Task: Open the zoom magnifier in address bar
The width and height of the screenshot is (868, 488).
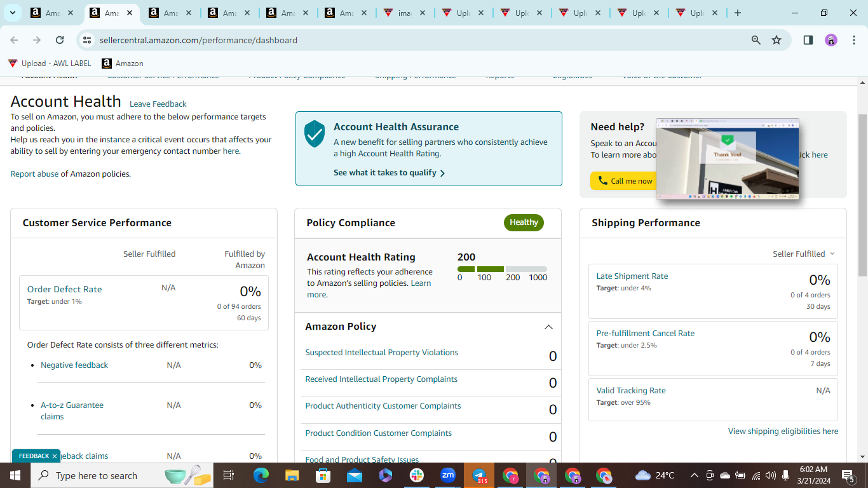Action: click(x=756, y=40)
